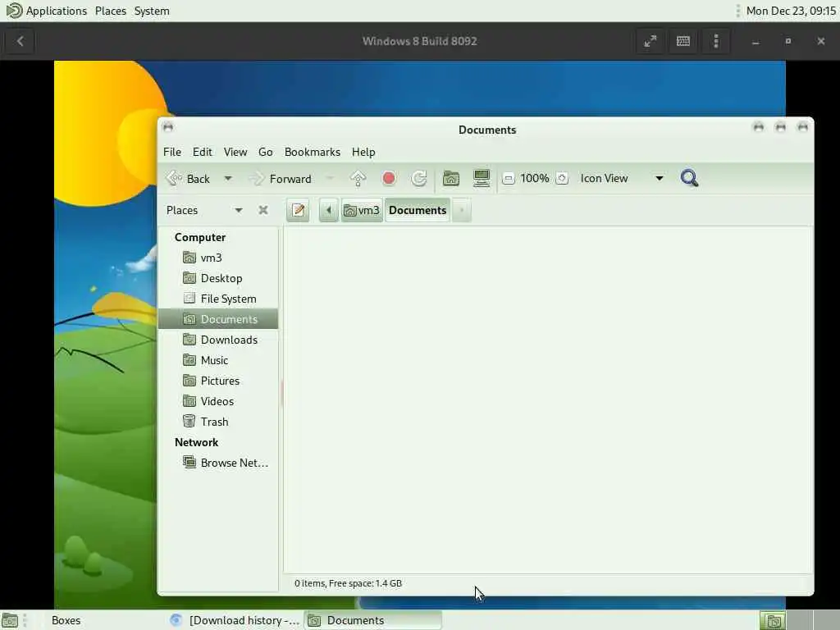The width and height of the screenshot is (840, 630).
Task: Toggle Boxes fullscreen mode icon
Action: point(651,41)
